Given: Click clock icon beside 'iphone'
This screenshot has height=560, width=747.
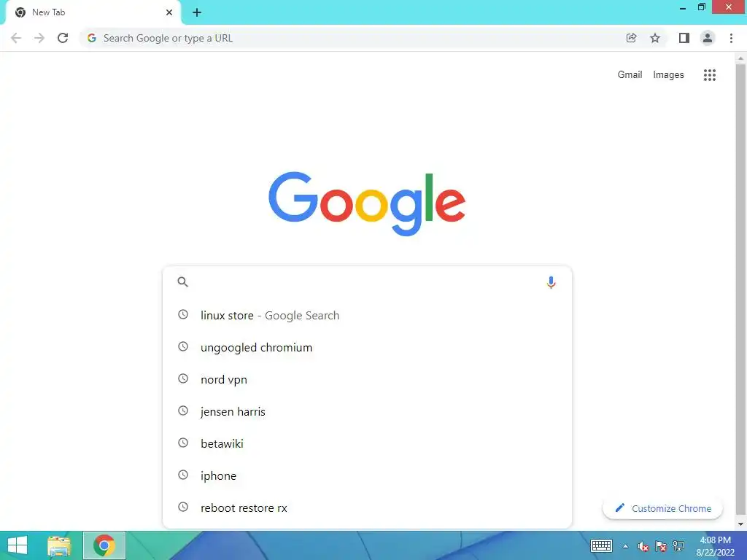Looking at the screenshot, I should (183, 475).
